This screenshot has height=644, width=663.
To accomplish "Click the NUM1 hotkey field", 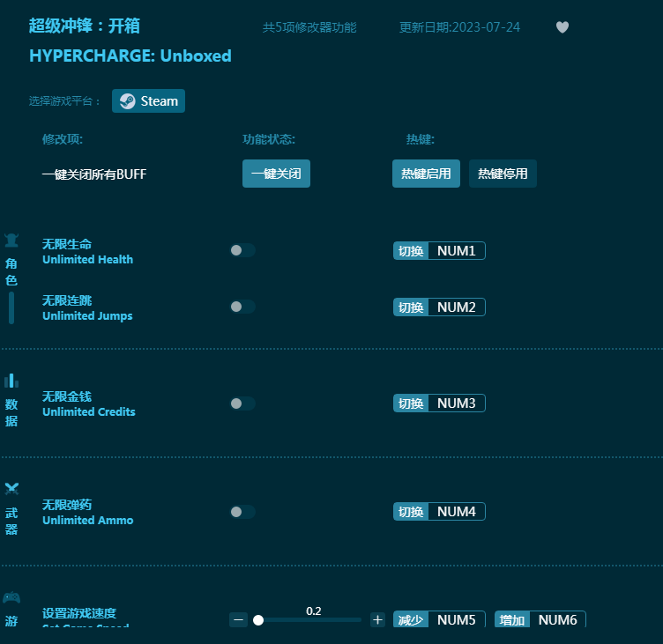I will click(x=456, y=251).
